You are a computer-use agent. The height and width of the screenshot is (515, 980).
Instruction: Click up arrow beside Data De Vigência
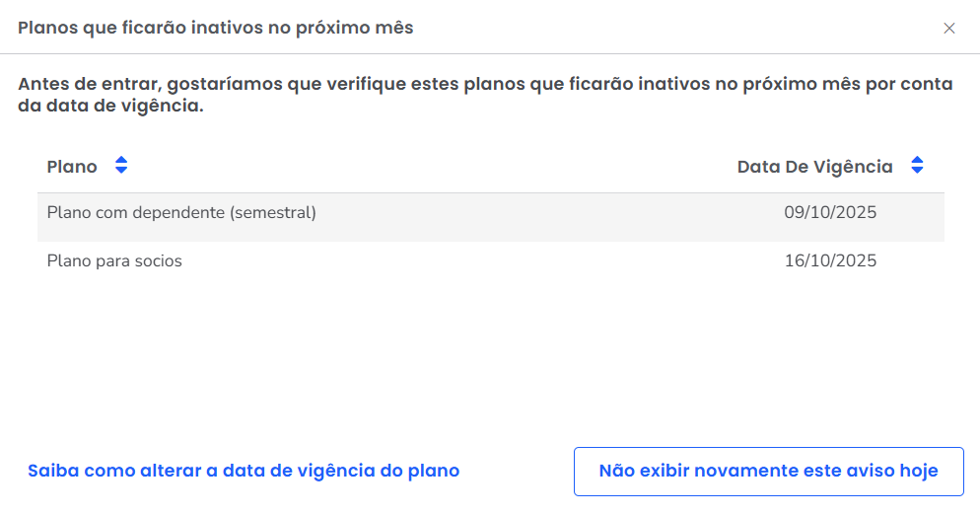point(917,161)
